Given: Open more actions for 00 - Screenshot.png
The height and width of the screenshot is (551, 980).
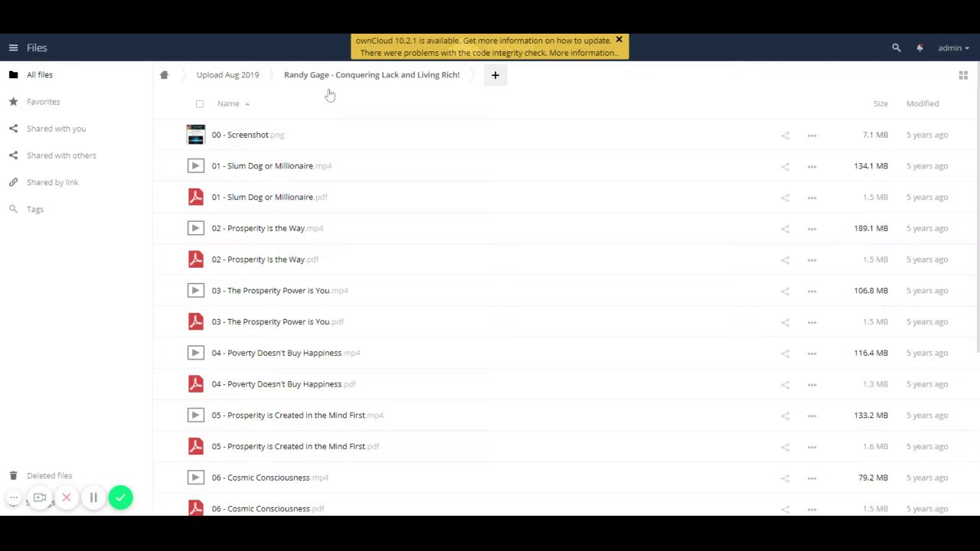Looking at the screenshot, I should (812, 135).
